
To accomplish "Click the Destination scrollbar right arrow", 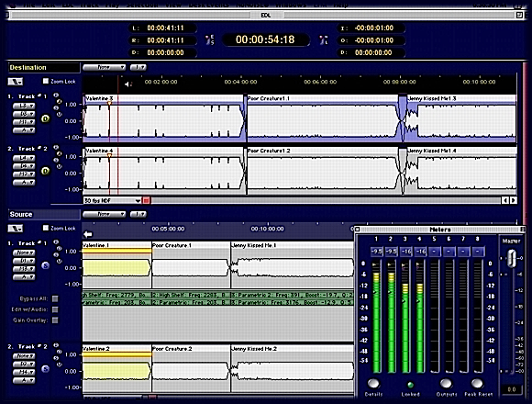I will (514, 201).
